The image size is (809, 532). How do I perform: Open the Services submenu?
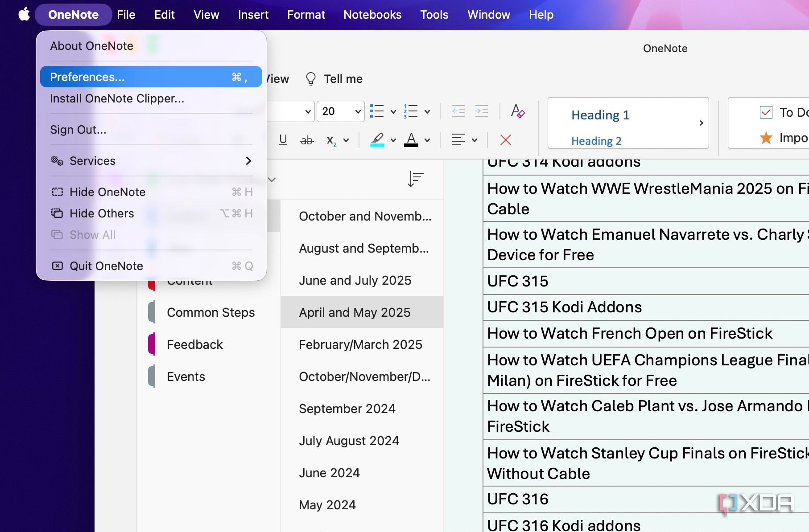[151, 161]
